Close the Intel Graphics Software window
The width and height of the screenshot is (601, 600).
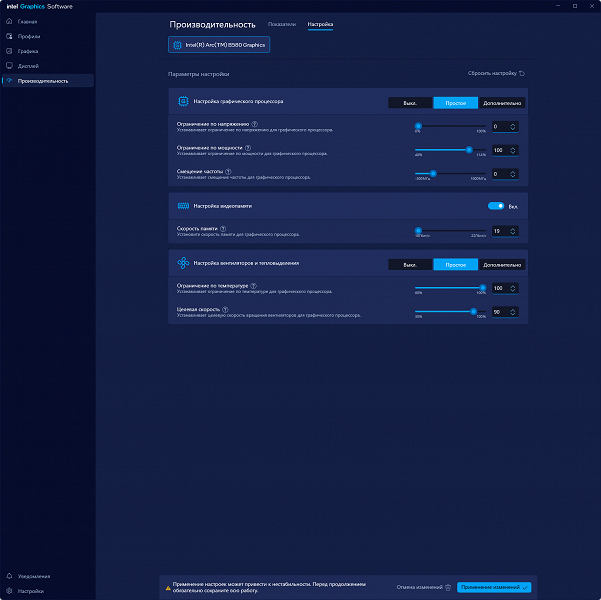click(x=592, y=6)
